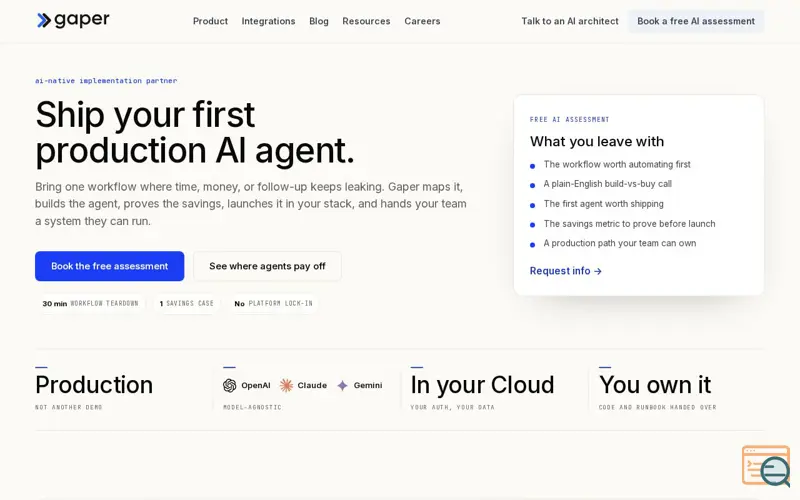800x500 pixels.
Task: Click the Claude starburst icon
Action: click(286, 386)
